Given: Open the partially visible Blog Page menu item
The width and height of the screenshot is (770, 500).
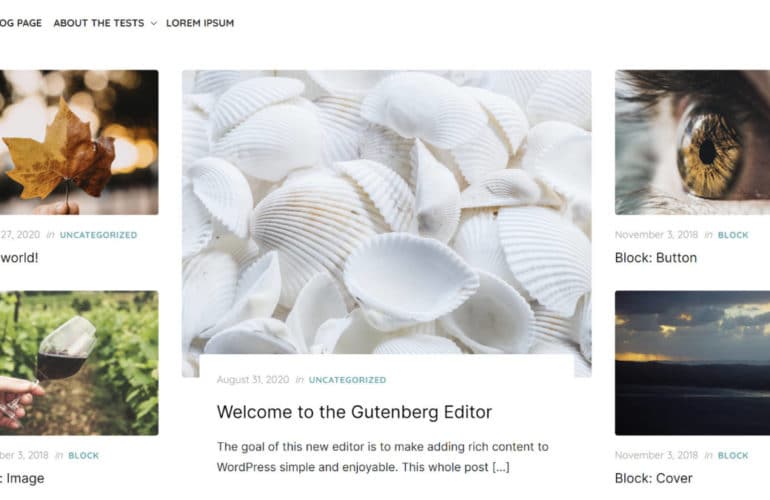Looking at the screenshot, I should [x=21, y=23].
